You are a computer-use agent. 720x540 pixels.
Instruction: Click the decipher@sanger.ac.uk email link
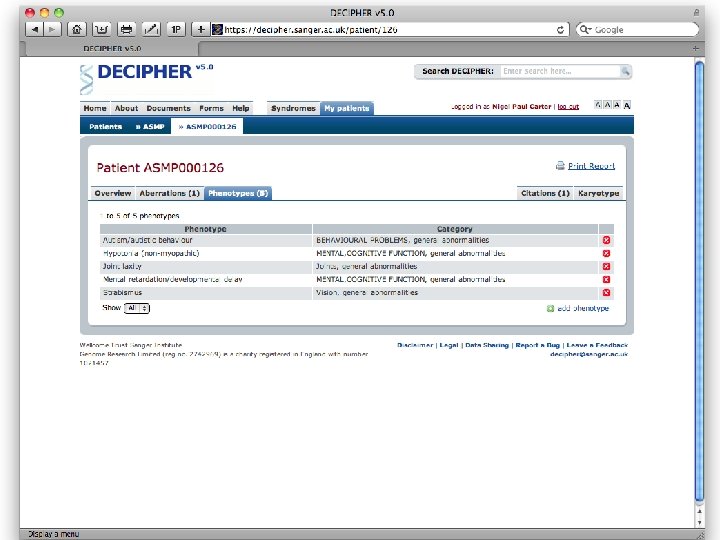(589, 354)
